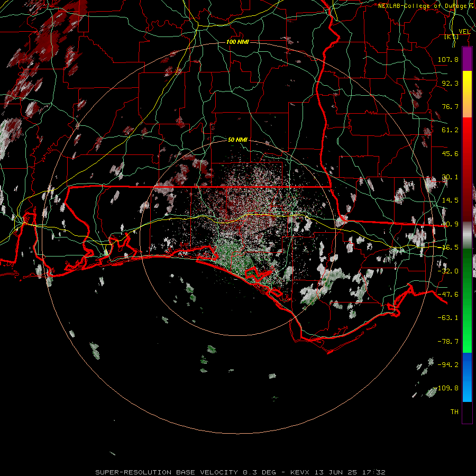Screen dimensions: 476x476
Task: Click the -47.6 scale value
Action: coord(448,295)
